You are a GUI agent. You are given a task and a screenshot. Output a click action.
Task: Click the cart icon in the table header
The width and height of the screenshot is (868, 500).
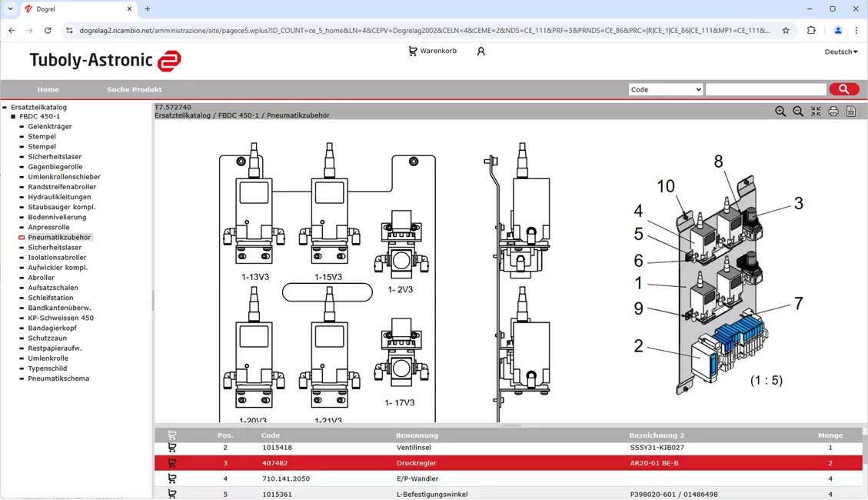172,435
